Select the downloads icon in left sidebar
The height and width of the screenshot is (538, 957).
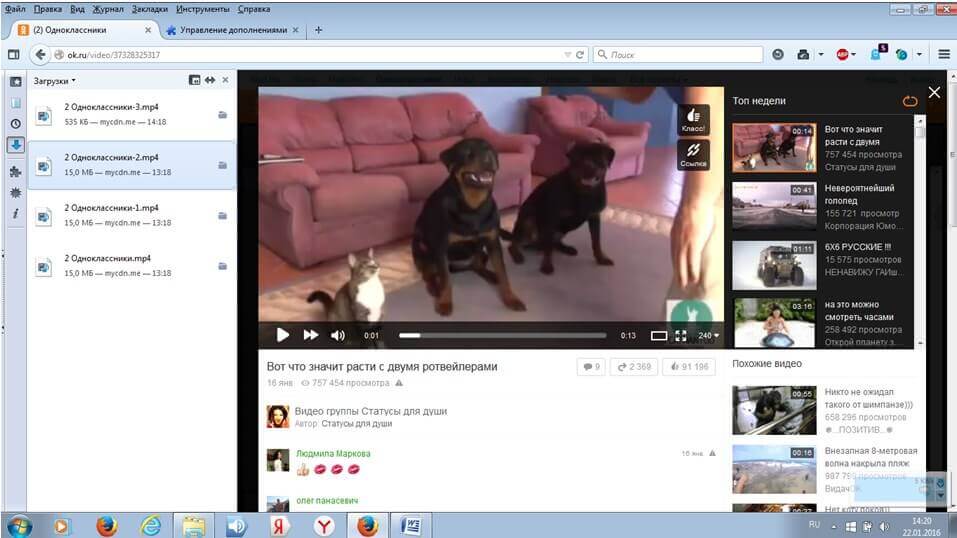(x=15, y=145)
